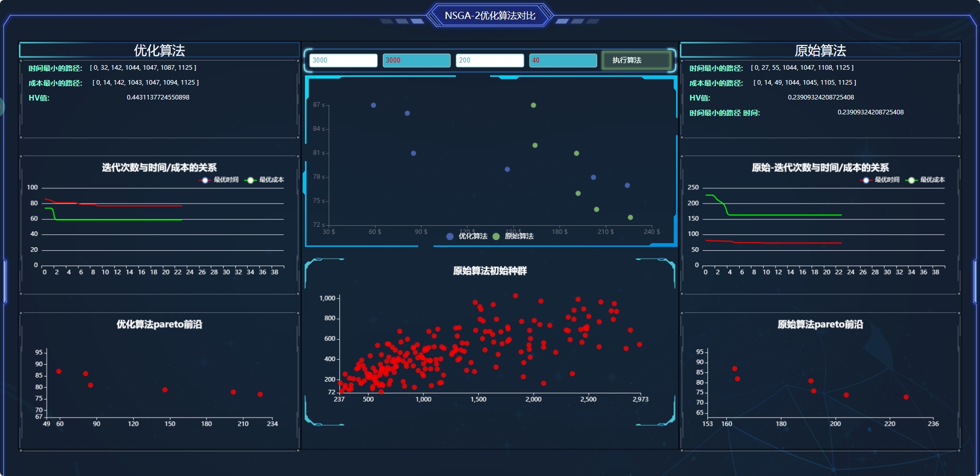The width and height of the screenshot is (980, 476).
Task: Click the 原始-迭代次数与时间/成本的关系 chart title
Action: tap(820, 168)
